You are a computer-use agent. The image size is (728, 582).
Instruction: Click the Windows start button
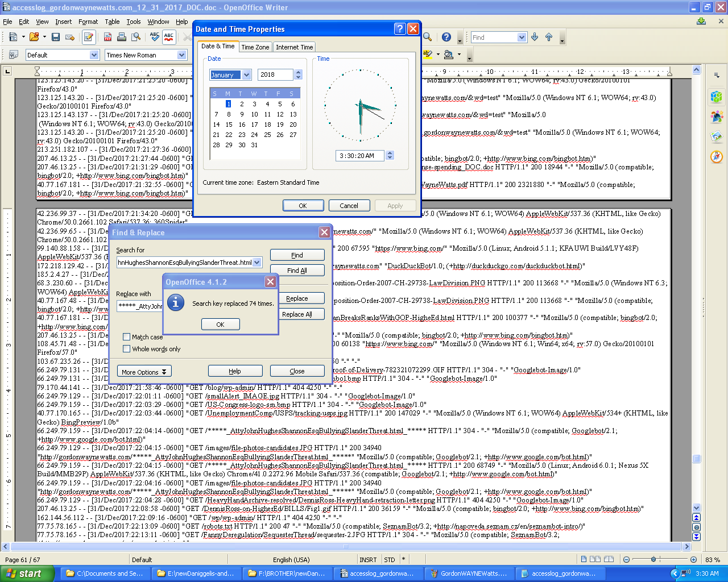click(27, 573)
